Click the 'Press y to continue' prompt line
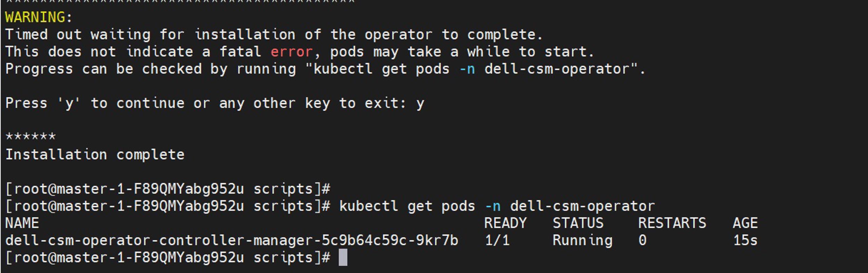Viewport: 868px width, 273px height. click(x=215, y=103)
